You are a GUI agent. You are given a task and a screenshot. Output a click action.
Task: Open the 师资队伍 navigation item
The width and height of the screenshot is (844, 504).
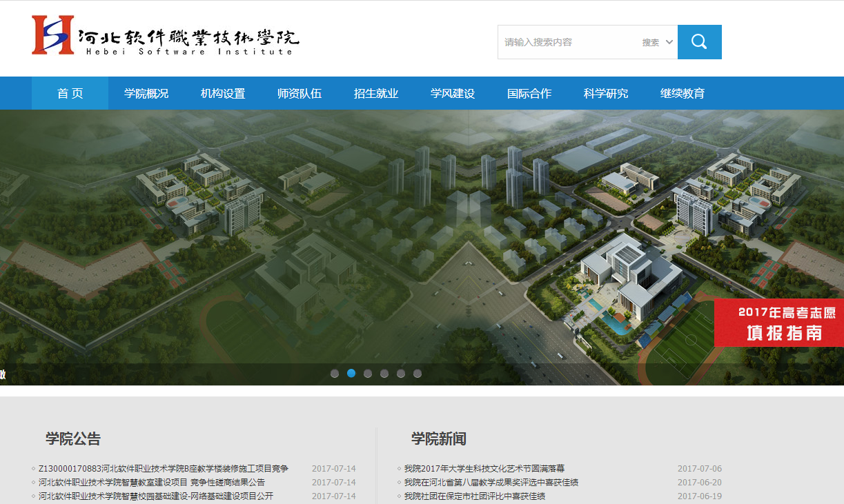[x=300, y=94]
